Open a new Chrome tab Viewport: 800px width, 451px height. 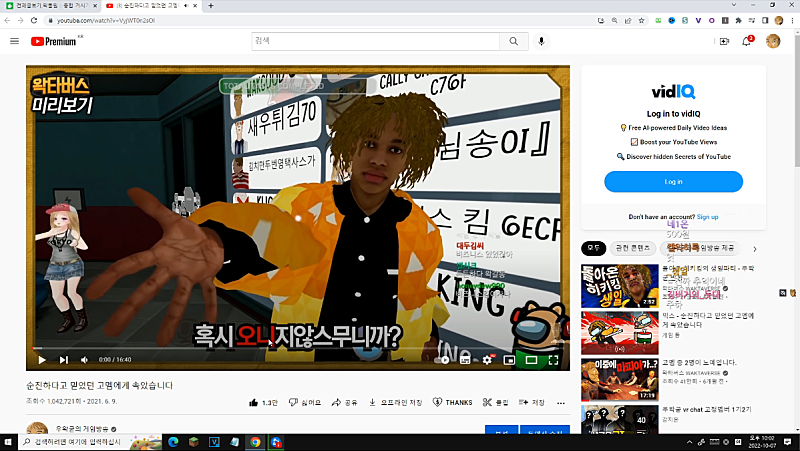pos(211,6)
